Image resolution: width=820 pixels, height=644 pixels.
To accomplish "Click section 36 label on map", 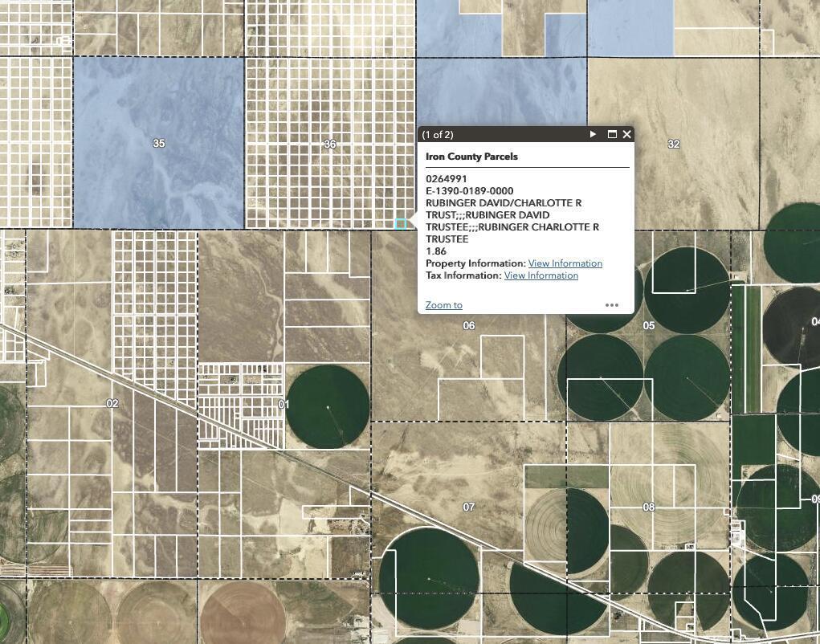I will point(329,145).
